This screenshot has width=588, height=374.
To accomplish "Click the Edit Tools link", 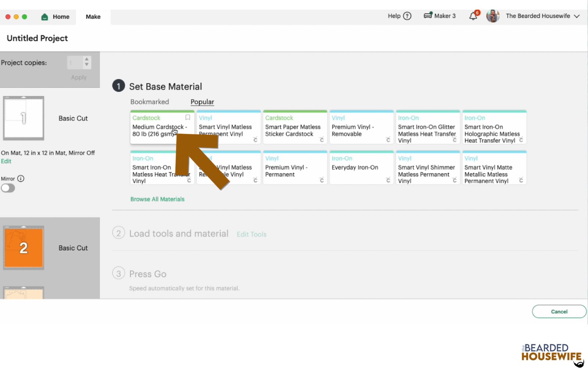I will point(251,234).
